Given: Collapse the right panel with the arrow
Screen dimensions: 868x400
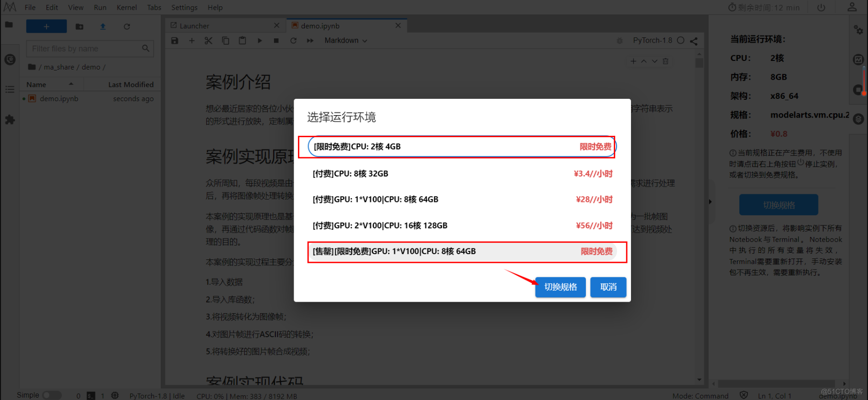Looking at the screenshot, I should [710, 201].
